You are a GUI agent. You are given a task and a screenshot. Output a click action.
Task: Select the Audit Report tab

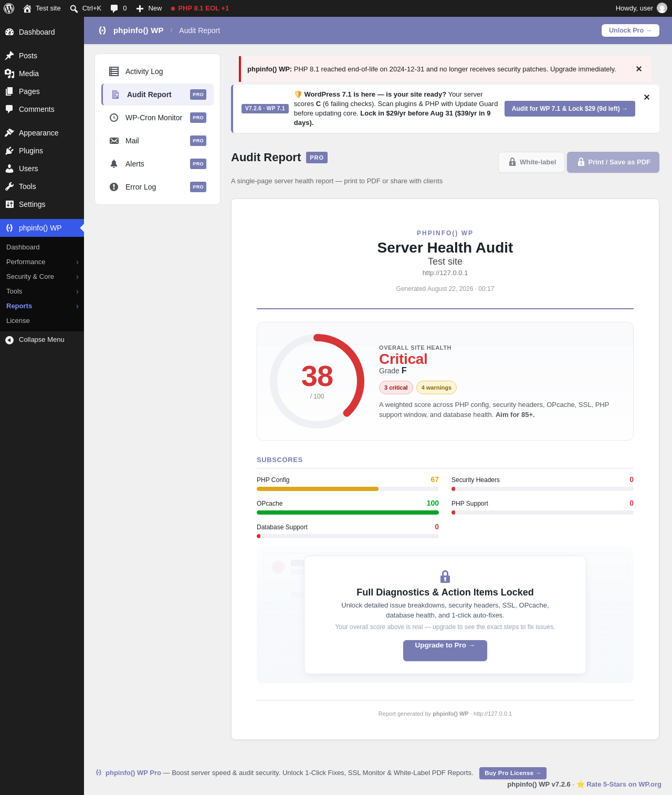[157, 95]
